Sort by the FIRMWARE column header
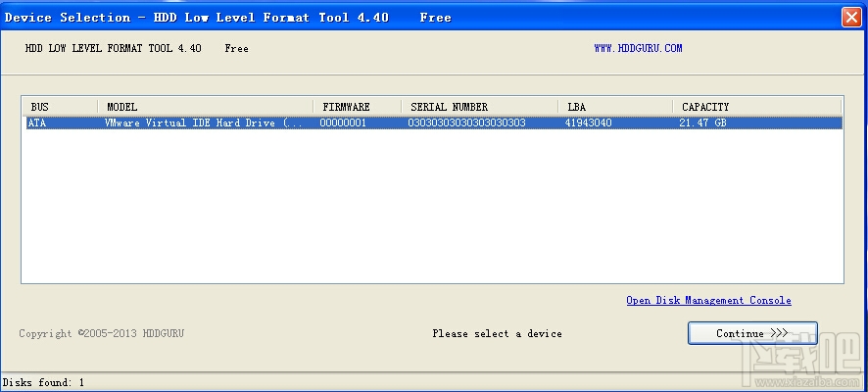Screen dimensions: 868x392 point(357,106)
